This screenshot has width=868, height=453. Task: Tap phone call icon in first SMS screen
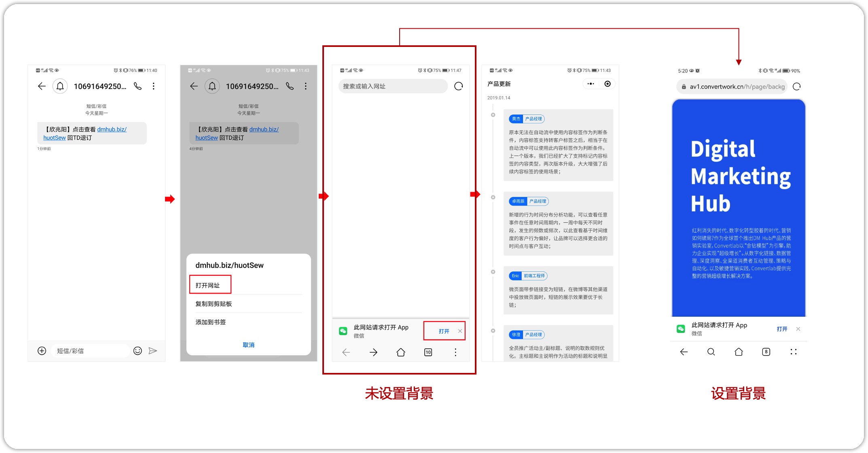(x=138, y=86)
